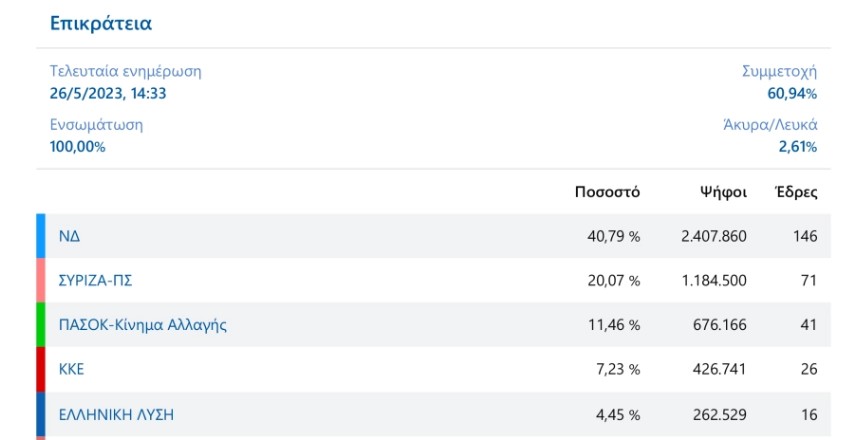
Task: Select the Έδρες column header
Action: pyautogui.click(x=797, y=192)
